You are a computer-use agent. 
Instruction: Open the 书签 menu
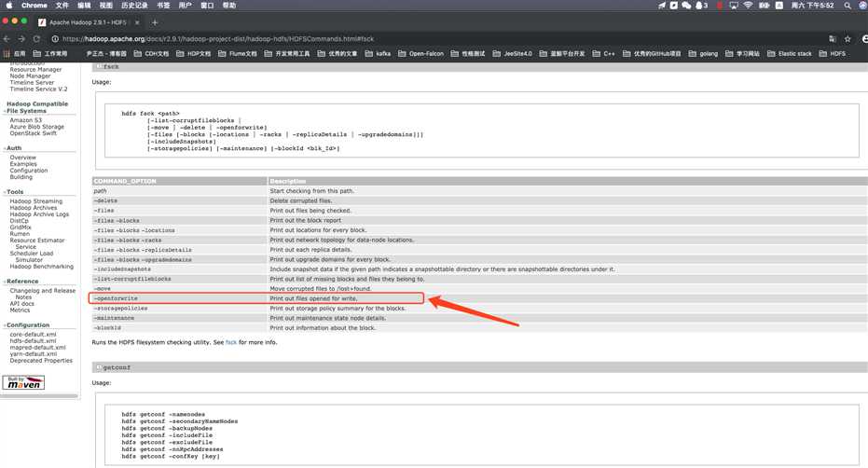[163, 5]
